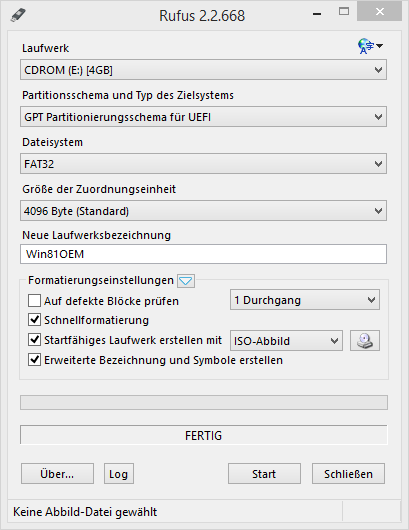Expand the Partitionsschema dropdown list
The width and height of the screenshot is (409, 530).
(203, 117)
